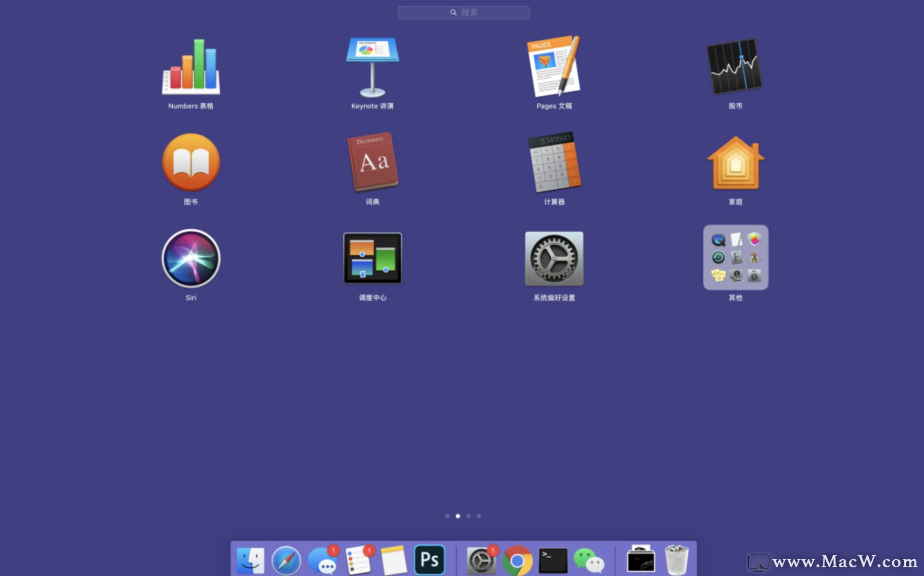
Task: Activate Siri from Launchpad
Action: (191, 259)
